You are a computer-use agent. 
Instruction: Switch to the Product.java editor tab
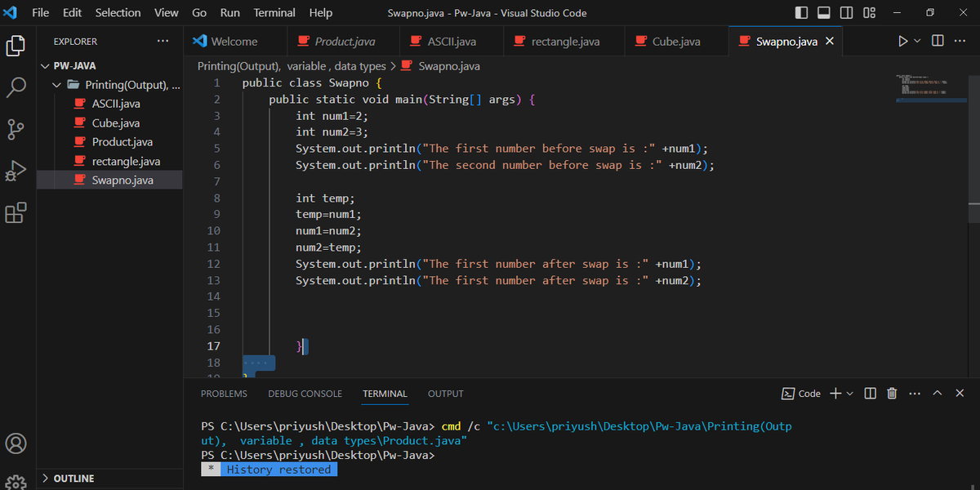344,42
